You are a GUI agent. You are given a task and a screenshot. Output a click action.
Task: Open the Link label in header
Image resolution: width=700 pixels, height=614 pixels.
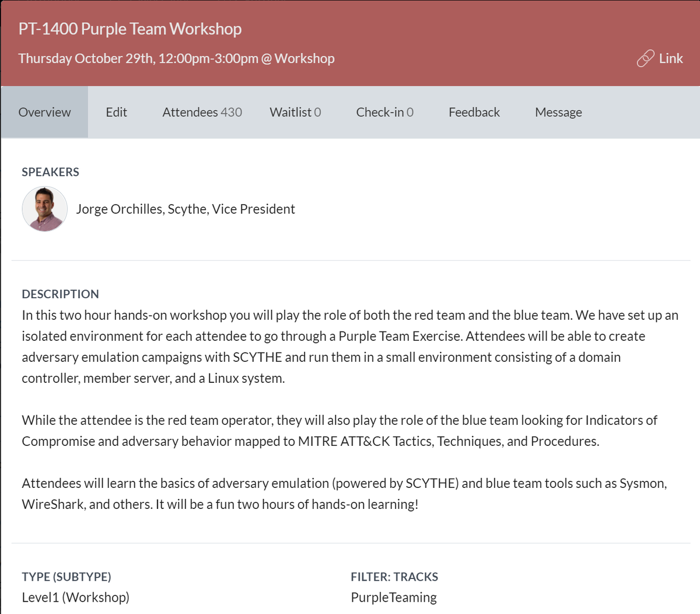(671, 58)
